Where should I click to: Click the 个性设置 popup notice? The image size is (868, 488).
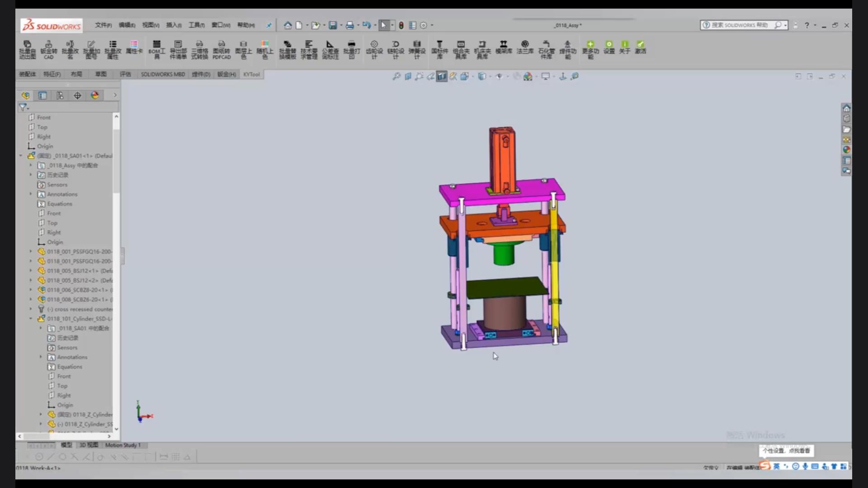(x=786, y=450)
